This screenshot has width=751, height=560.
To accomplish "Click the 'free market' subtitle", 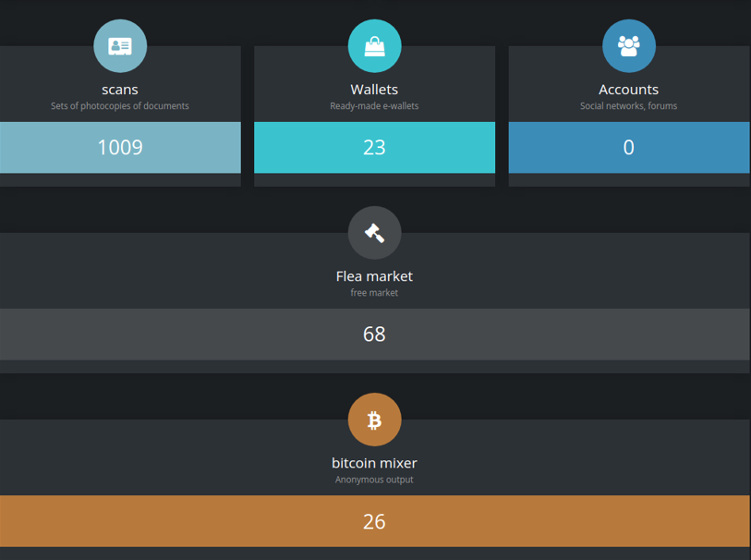I will (374, 293).
